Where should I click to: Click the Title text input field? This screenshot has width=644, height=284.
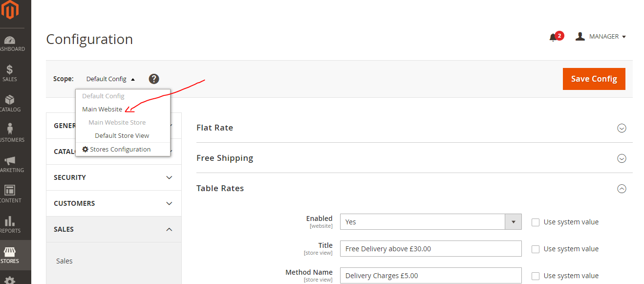430,249
